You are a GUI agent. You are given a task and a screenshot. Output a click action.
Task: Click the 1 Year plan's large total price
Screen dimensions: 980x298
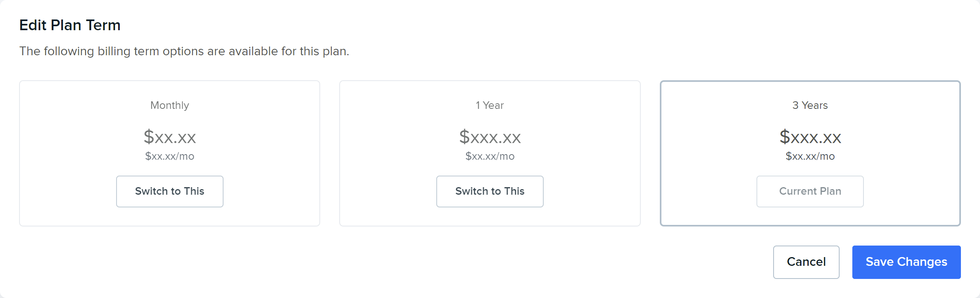pos(490,137)
